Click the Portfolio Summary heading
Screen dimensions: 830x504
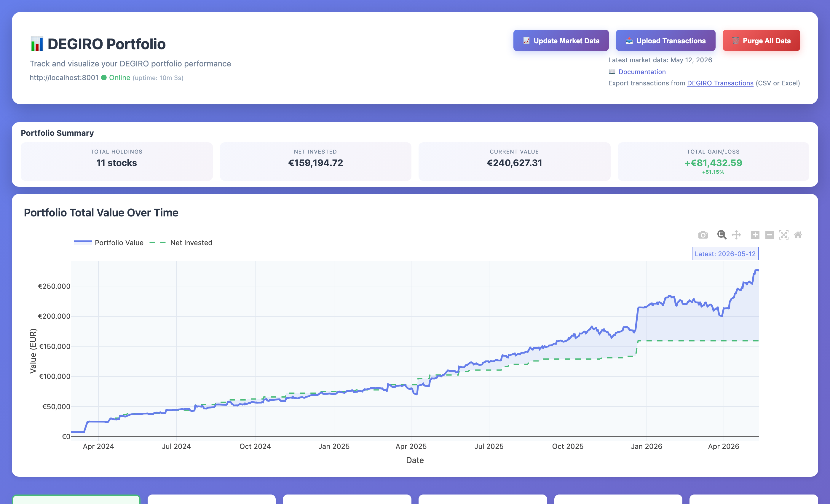[x=57, y=133]
